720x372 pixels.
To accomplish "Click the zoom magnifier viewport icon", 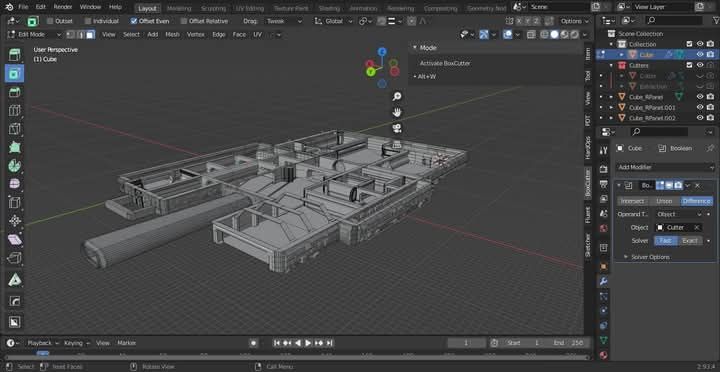I will pos(397,96).
